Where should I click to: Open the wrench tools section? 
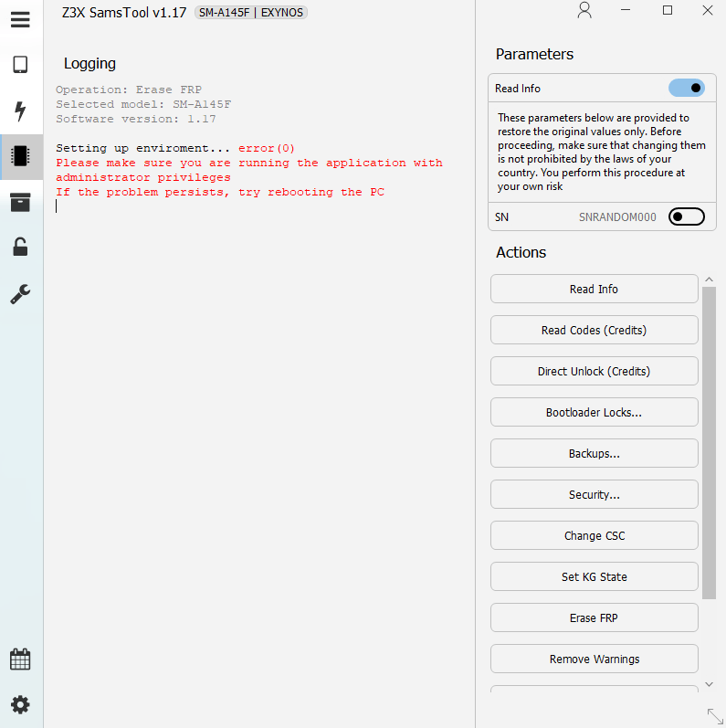pyautogui.click(x=20, y=293)
